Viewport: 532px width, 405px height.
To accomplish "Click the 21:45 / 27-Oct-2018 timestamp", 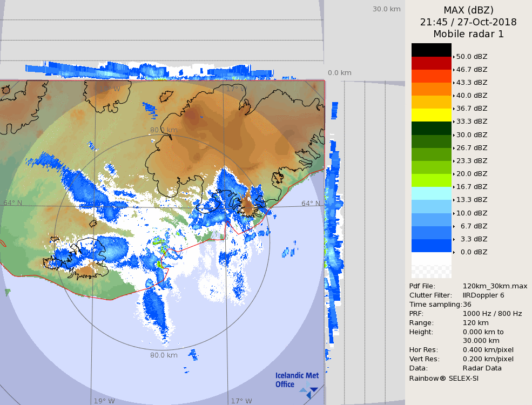I will point(468,22).
